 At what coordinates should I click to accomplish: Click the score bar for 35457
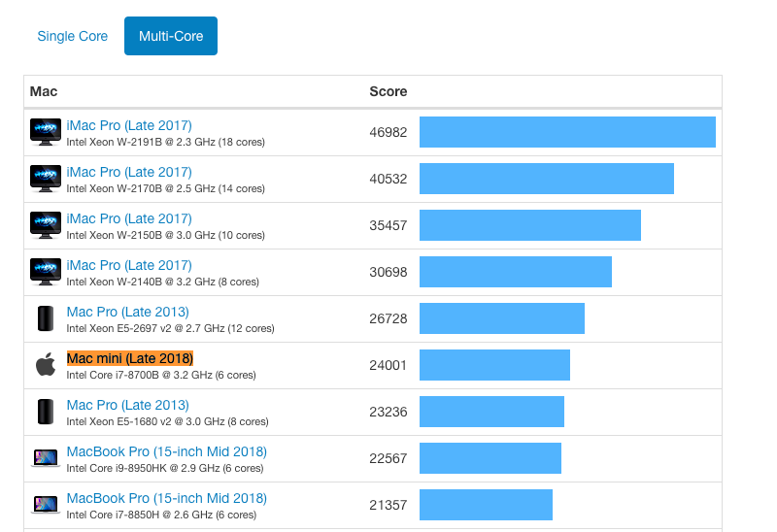[530, 225]
